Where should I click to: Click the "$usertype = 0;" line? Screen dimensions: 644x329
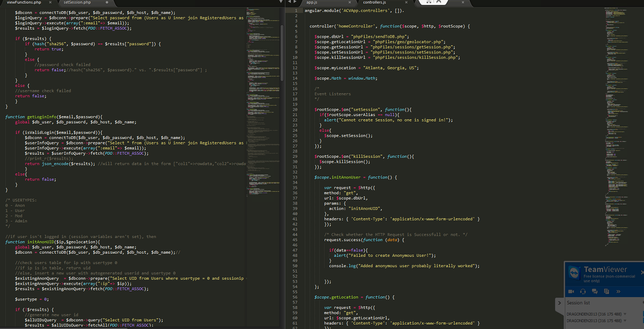point(32,299)
